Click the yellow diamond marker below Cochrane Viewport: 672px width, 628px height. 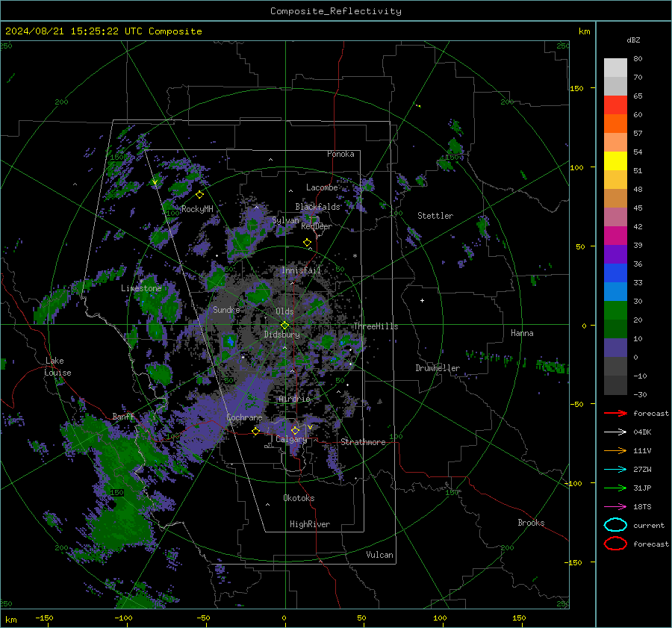click(255, 432)
